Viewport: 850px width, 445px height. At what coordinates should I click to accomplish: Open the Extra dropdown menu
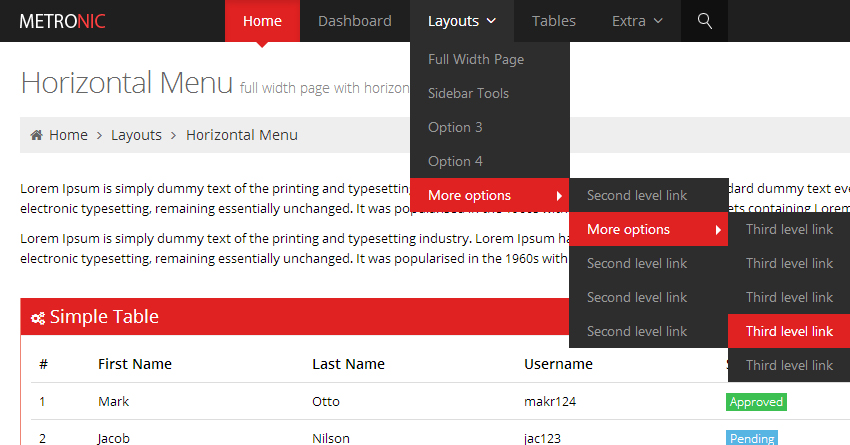pos(637,21)
